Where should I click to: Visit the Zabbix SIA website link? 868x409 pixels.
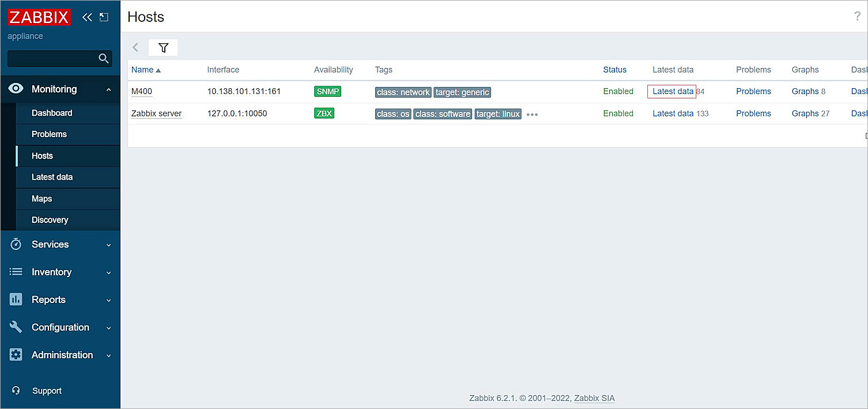click(x=594, y=398)
